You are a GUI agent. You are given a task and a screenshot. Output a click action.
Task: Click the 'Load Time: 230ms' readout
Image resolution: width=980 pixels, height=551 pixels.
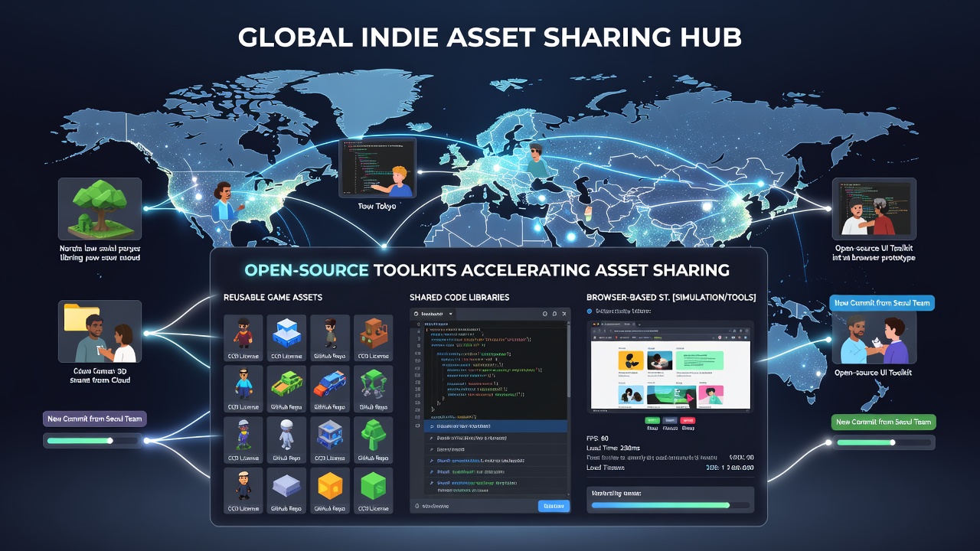click(x=612, y=448)
